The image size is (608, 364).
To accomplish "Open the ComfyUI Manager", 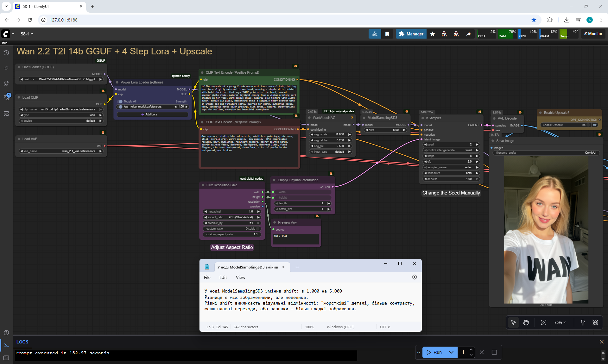I will pyautogui.click(x=411, y=34).
